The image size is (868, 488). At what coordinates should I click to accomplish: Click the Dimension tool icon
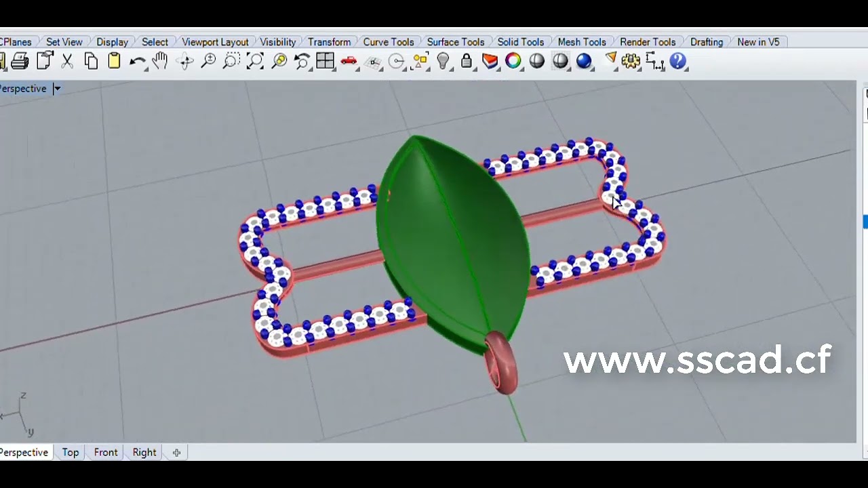coord(654,62)
